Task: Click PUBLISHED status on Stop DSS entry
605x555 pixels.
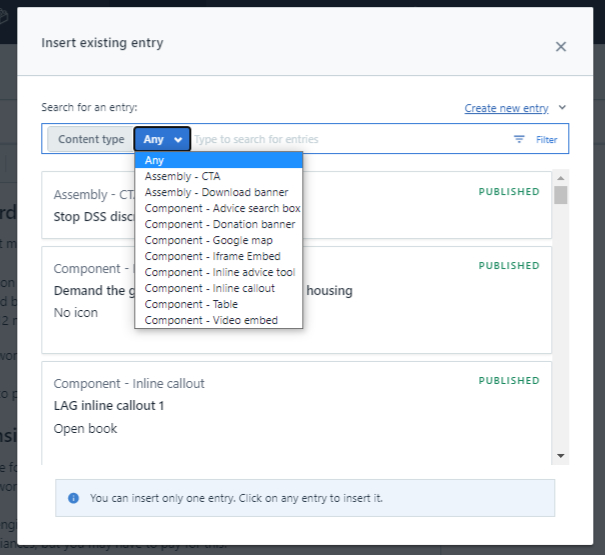Action: [x=509, y=192]
